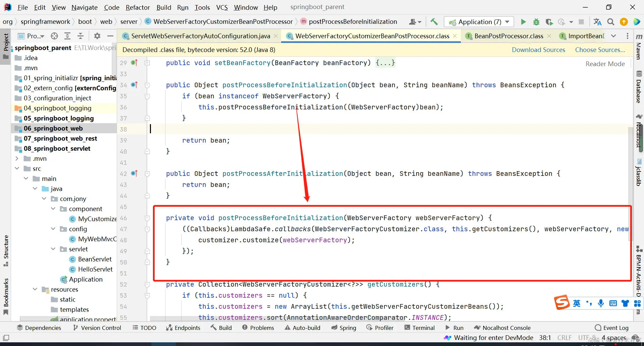Viewport: 644px width, 346px height.
Task: Open Search Everywhere magnifier
Action: tap(611, 22)
